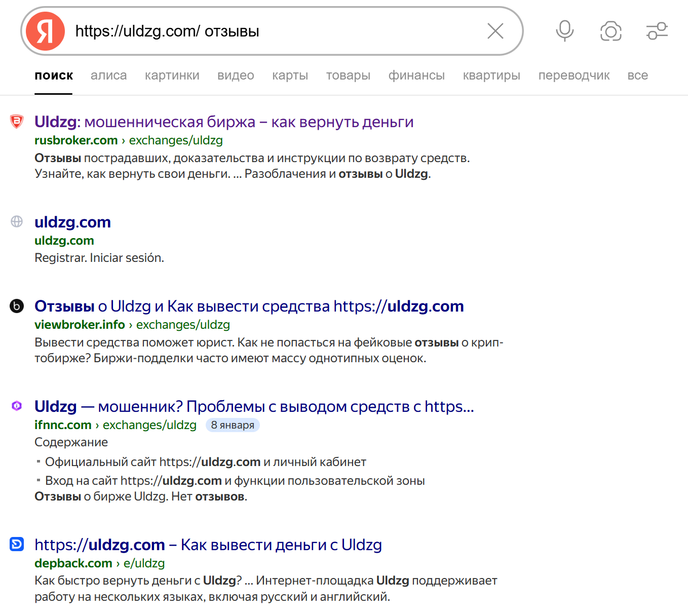Click the globe favicon beside uldzg.com

(17, 221)
